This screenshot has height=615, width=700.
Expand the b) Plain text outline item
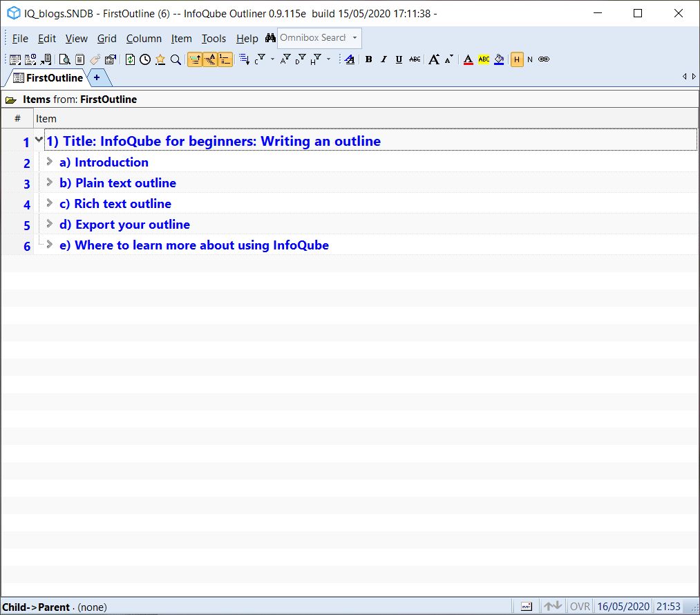(x=50, y=182)
